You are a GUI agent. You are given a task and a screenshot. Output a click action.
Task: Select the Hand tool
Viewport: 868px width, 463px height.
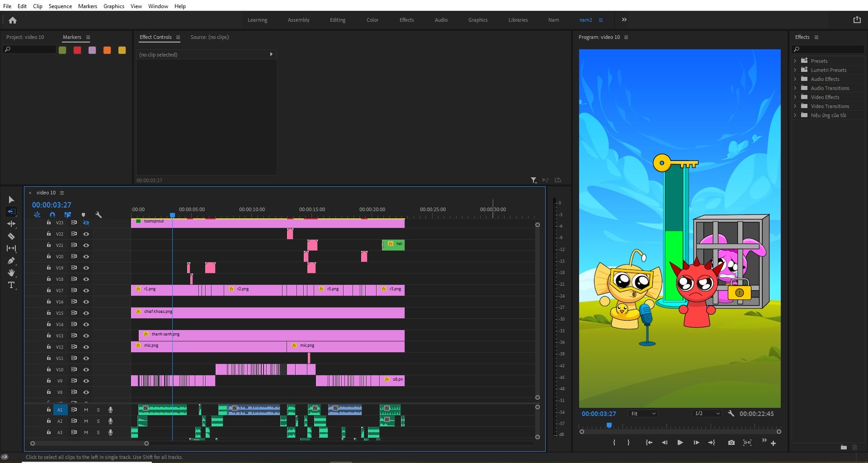pos(11,273)
